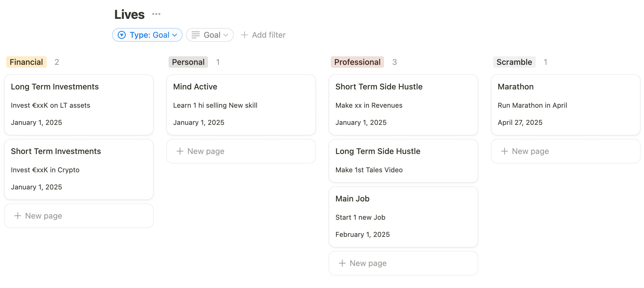
Task: Click the Lives database title
Action: tap(129, 14)
